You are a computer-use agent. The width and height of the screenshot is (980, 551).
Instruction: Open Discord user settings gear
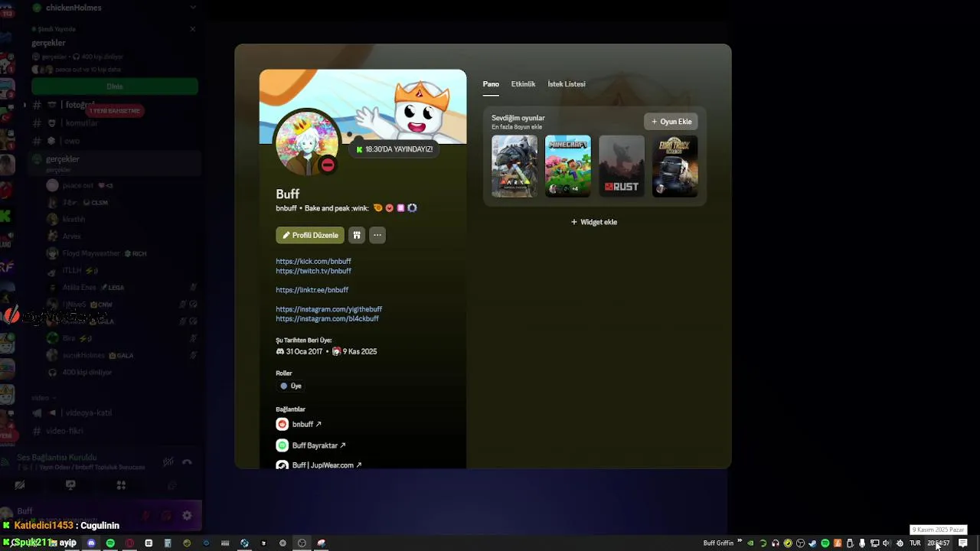coord(187,516)
